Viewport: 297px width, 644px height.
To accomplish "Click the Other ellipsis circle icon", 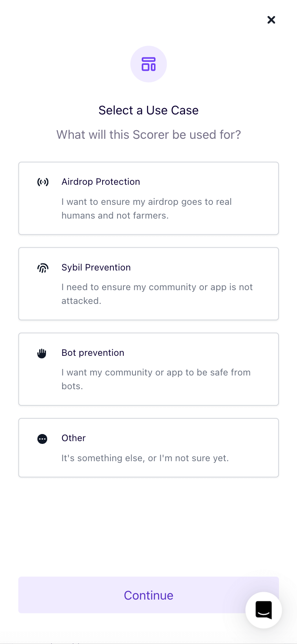I will click(x=42, y=439).
